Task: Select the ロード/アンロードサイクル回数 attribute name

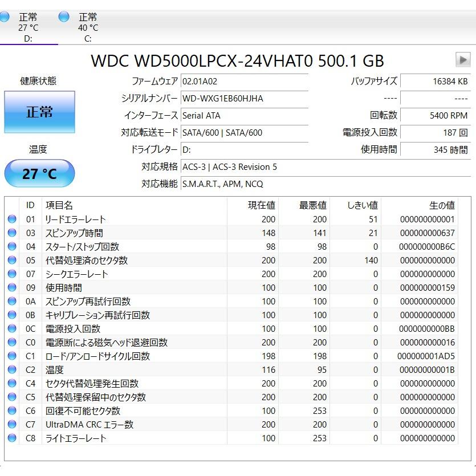Action: pos(97,356)
